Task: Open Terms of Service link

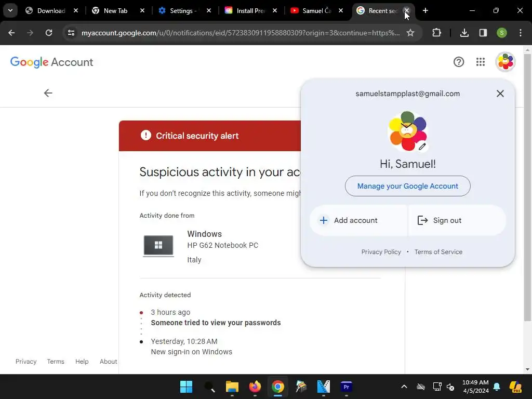Action: [x=438, y=252]
